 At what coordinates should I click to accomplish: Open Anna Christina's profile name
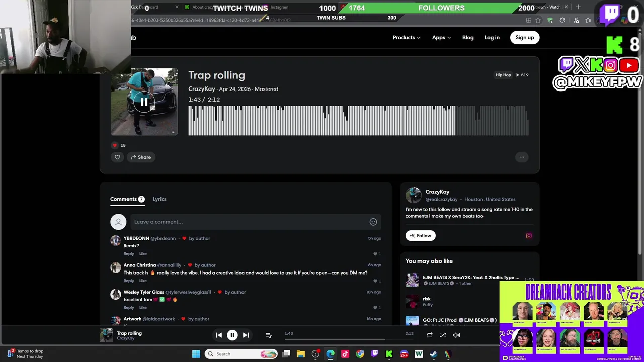(140, 265)
